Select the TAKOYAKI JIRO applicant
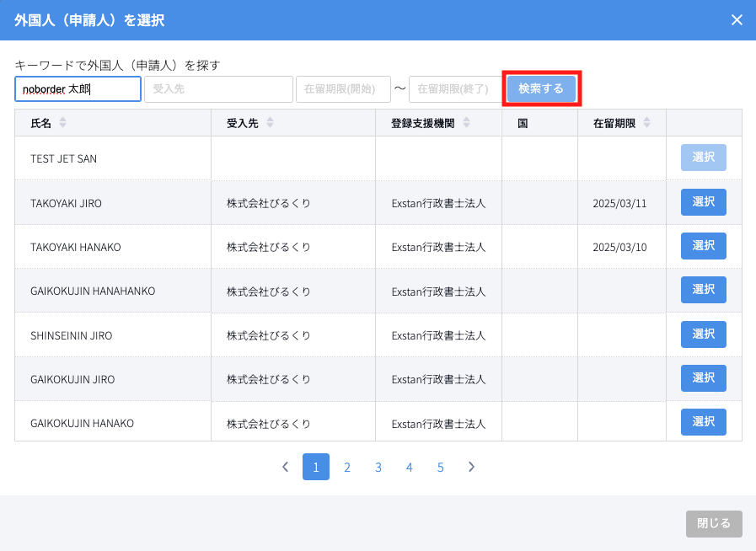756x551 pixels. coord(703,202)
